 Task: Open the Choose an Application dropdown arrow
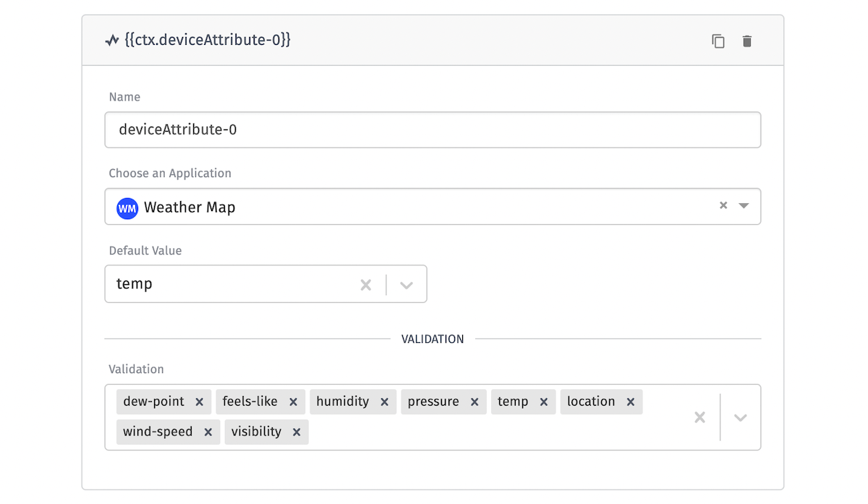(x=744, y=206)
